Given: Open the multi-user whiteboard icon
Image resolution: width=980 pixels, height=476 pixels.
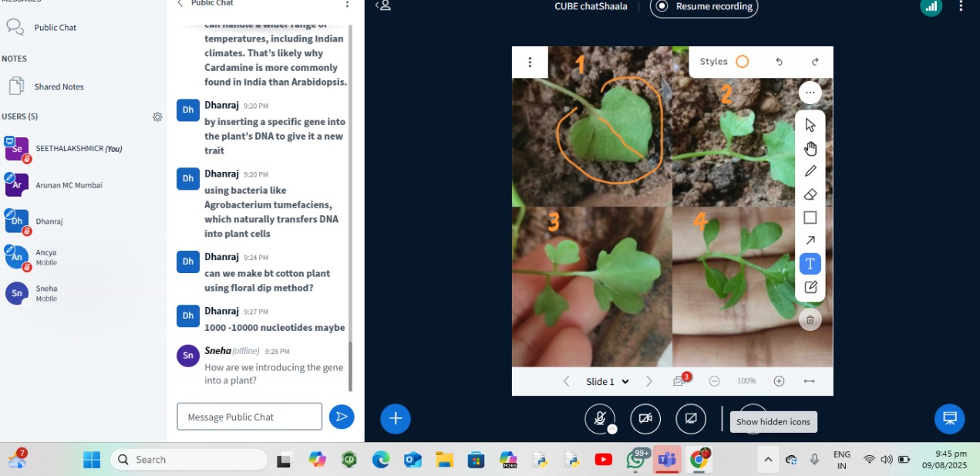Looking at the screenshot, I should pos(679,380).
